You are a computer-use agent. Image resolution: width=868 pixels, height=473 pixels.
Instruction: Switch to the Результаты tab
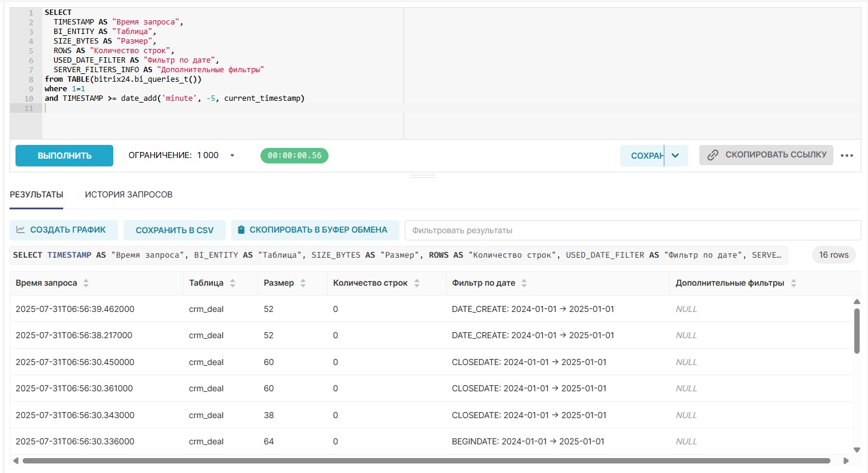[x=36, y=194]
